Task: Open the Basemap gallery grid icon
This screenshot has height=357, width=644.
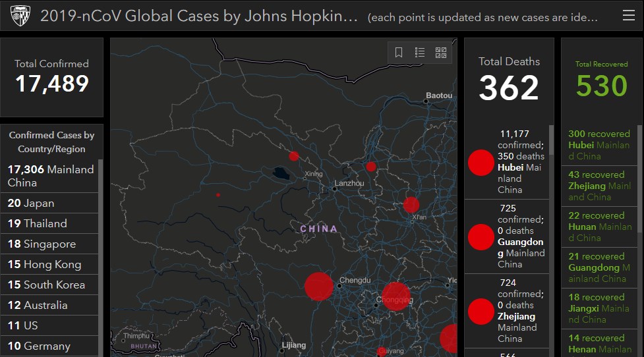Action: pyautogui.click(x=441, y=53)
